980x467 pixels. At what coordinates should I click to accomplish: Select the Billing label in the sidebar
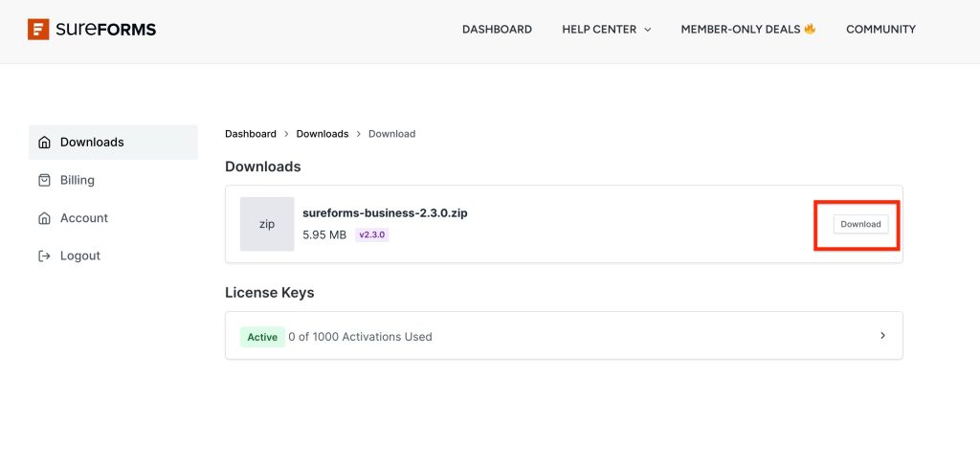pyautogui.click(x=78, y=180)
